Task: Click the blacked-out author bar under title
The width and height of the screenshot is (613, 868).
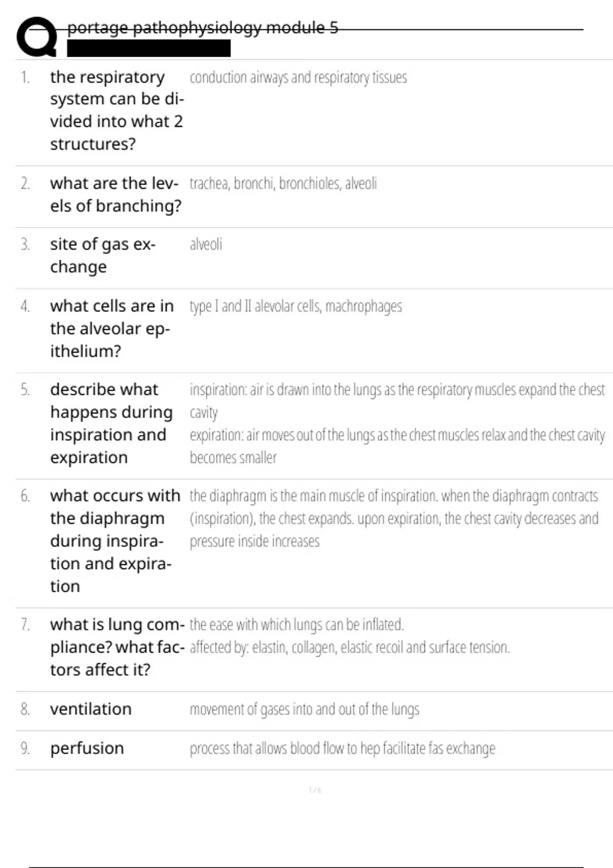Action: point(149,49)
